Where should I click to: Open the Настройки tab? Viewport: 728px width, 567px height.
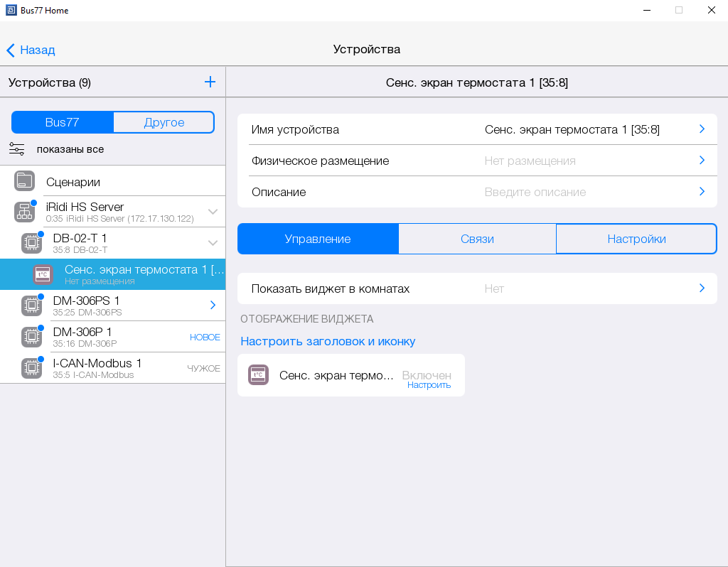[x=636, y=239]
